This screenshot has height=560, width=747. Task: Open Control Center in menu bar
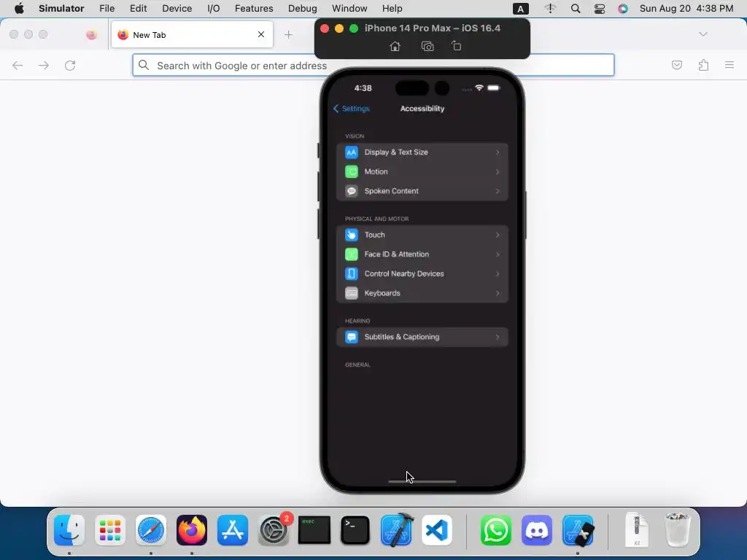pos(600,9)
